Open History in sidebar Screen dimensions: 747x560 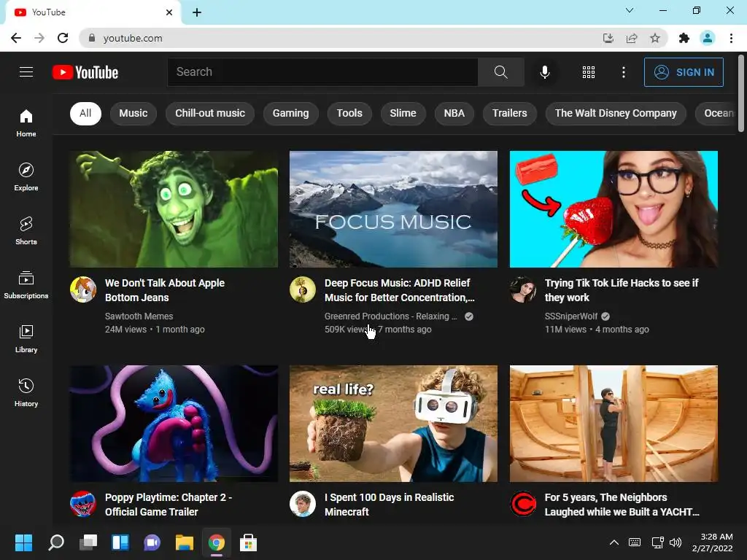(x=26, y=392)
